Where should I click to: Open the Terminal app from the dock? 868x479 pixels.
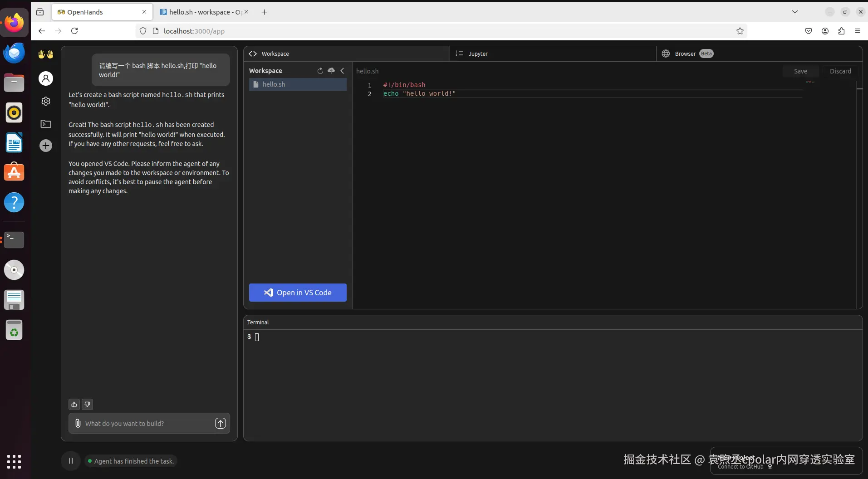(x=14, y=239)
